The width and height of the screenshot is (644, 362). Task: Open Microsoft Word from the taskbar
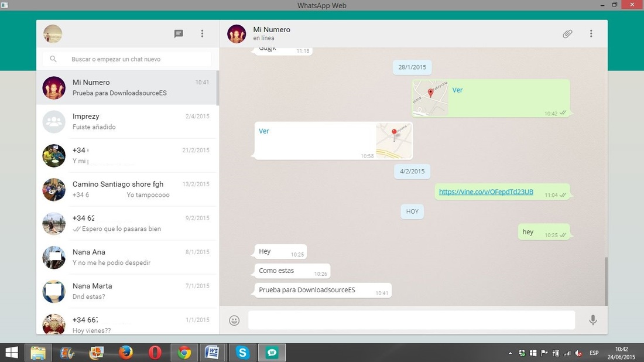pos(212,353)
